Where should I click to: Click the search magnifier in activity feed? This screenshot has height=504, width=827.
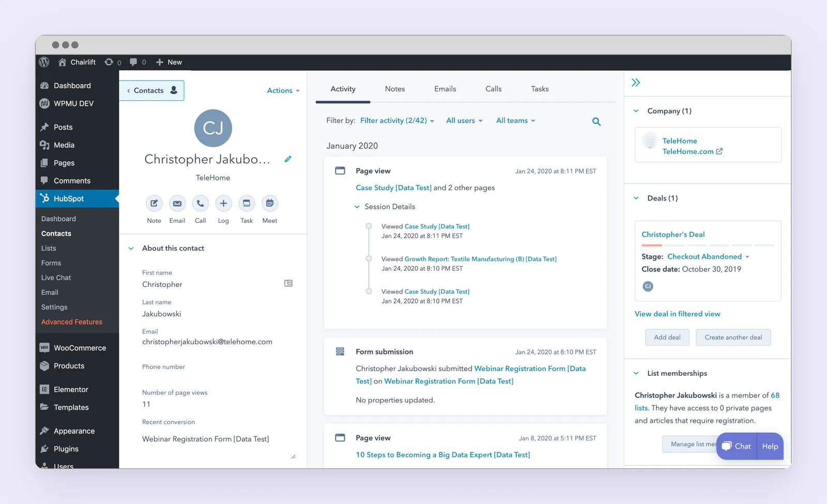pos(596,121)
